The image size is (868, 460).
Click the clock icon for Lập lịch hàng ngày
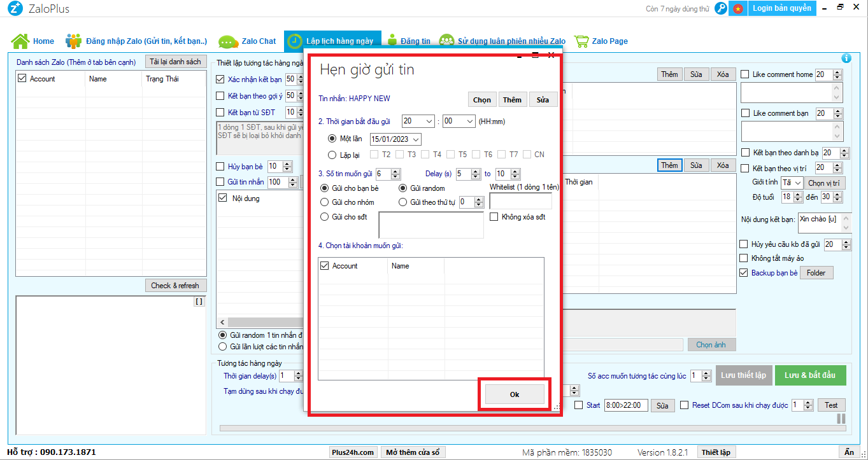click(x=294, y=41)
